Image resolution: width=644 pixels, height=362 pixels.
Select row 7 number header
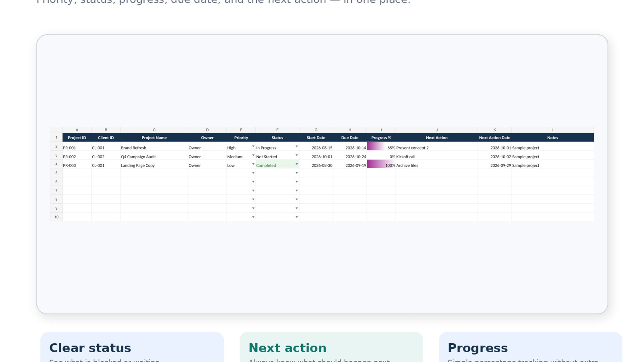click(x=56, y=191)
